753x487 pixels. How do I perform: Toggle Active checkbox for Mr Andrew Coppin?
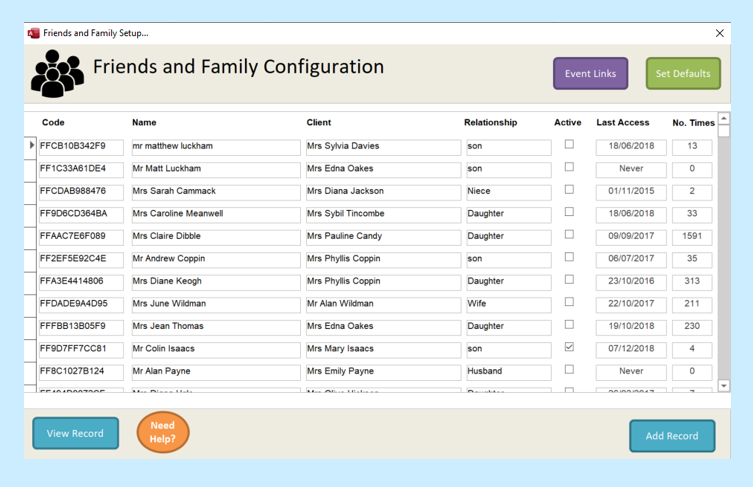tap(569, 257)
